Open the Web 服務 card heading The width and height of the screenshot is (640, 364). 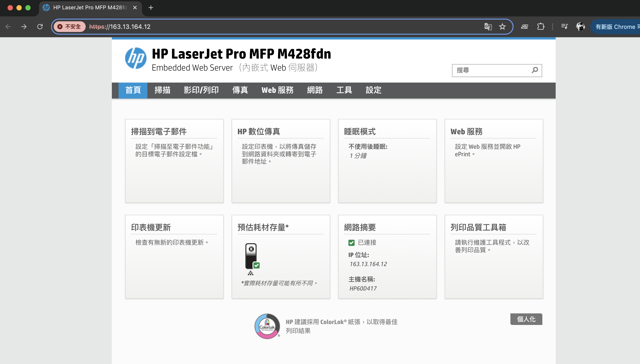(466, 131)
